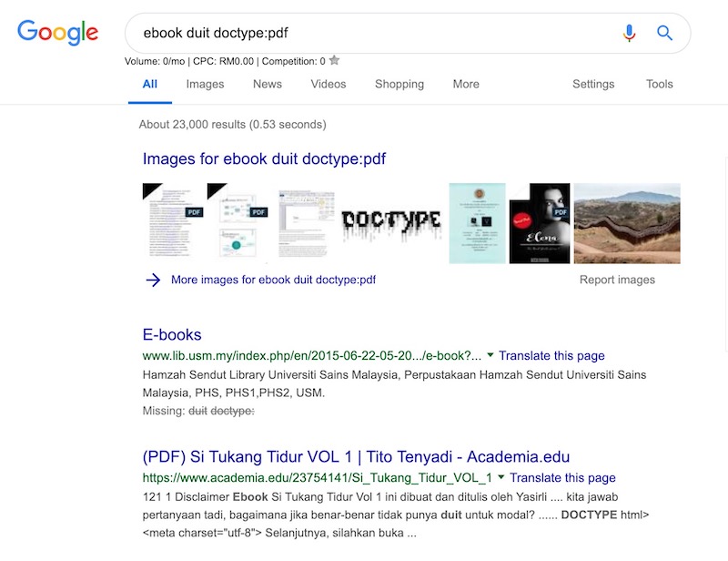This screenshot has height=561, width=728.
Task: Click More images for ebook duit link
Action: coord(274,280)
